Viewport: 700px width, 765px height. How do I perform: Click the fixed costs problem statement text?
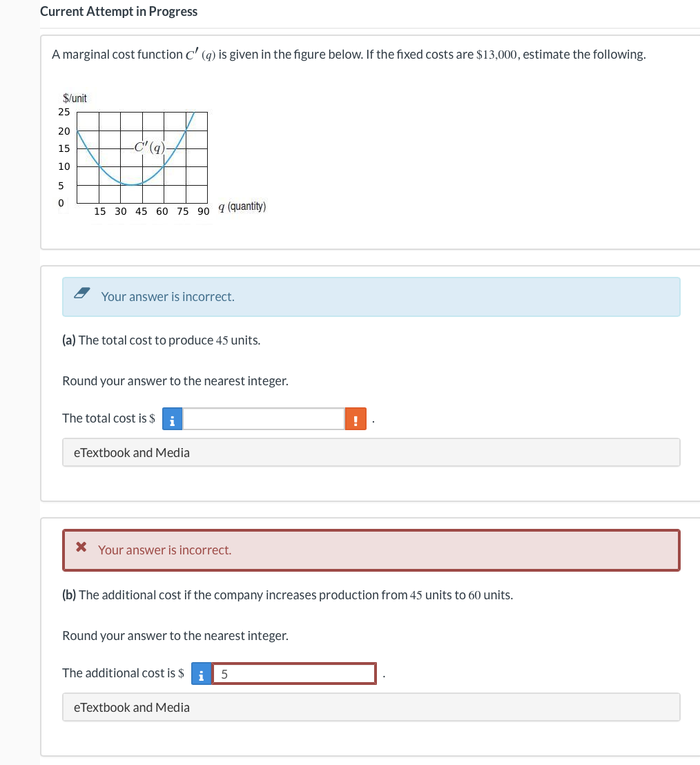pos(349,54)
